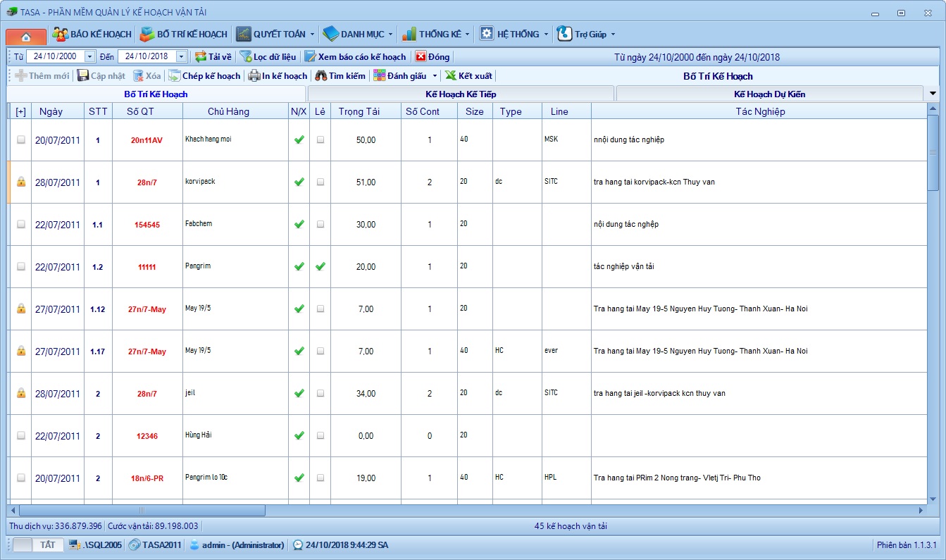The width and height of the screenshot is (946, 560).
Task: Export data with Kết xuất Excel icon
Action: [x=451, y=76]
